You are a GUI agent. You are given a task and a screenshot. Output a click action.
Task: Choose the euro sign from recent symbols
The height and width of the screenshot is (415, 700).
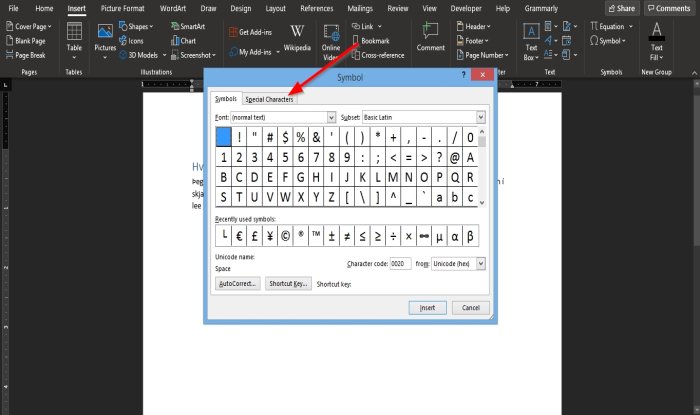pyautogui.click(x=239, y=236)
